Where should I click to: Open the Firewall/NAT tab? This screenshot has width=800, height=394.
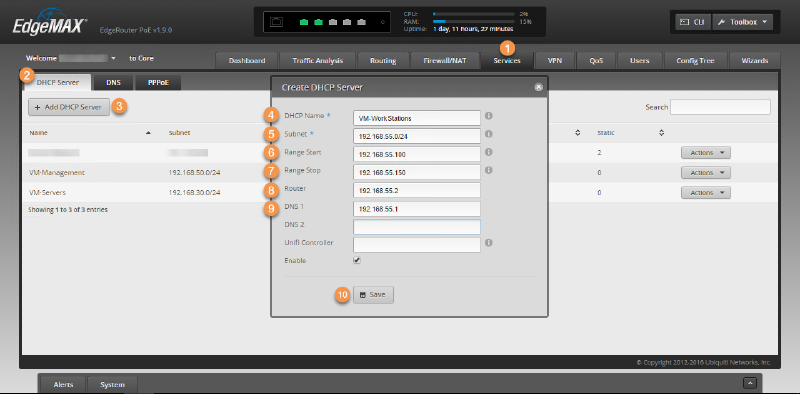[x=444, y=60]
